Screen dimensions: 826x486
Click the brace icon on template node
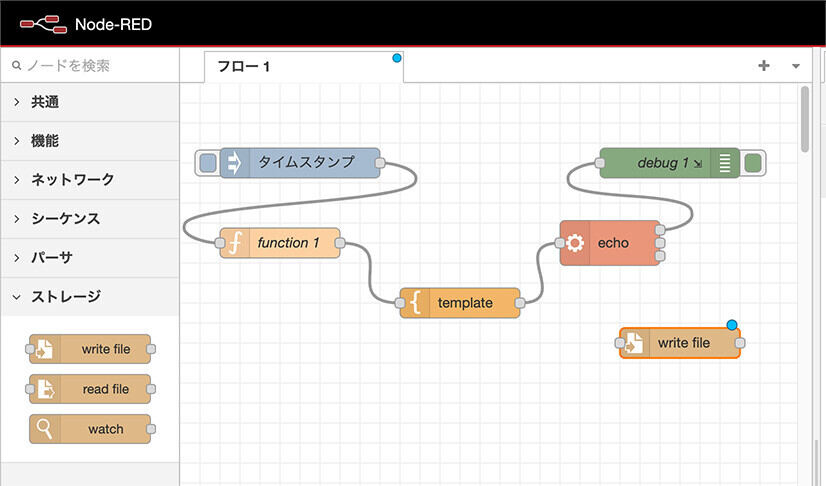(x=416, y=303)
